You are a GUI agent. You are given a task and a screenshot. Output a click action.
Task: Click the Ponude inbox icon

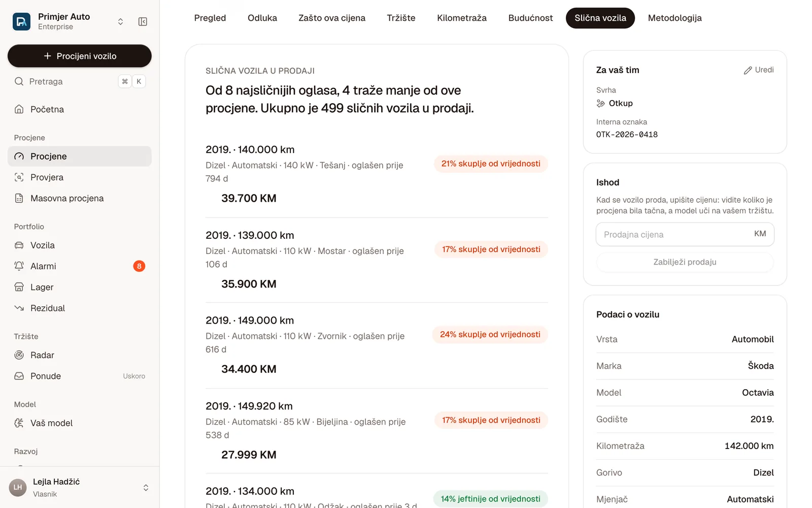(19, 376)
